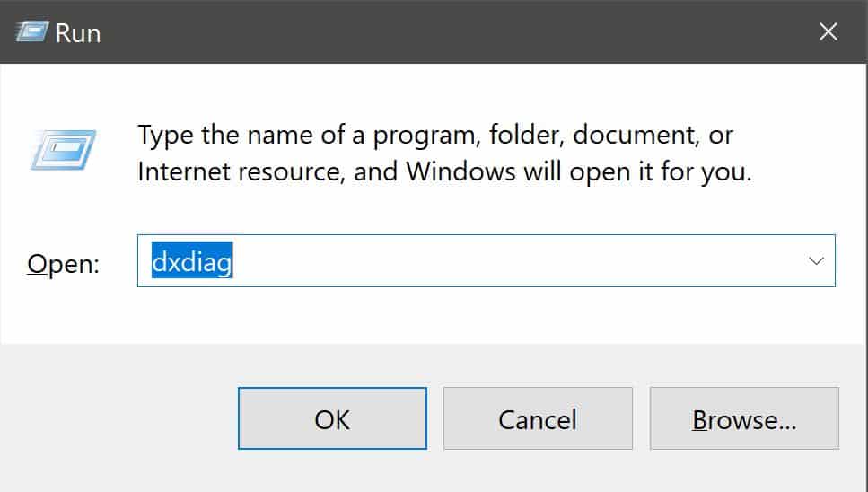
Task: Click the word 'document' in the description
Action: (635, 135)
